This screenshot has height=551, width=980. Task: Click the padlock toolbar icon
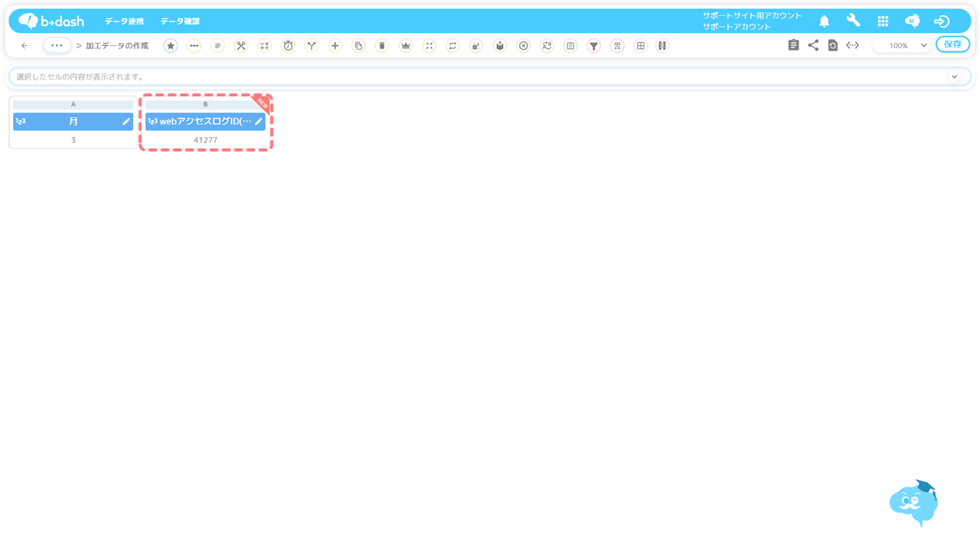(476, 46)
